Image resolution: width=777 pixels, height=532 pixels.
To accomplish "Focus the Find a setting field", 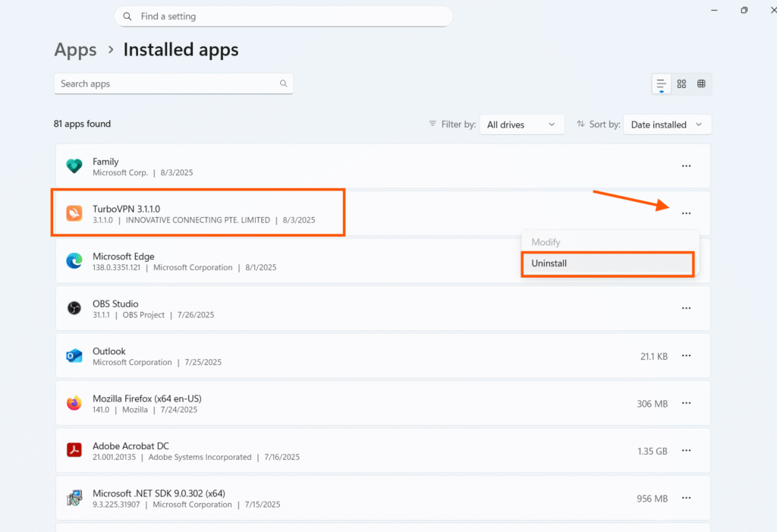I will (284, 17).
